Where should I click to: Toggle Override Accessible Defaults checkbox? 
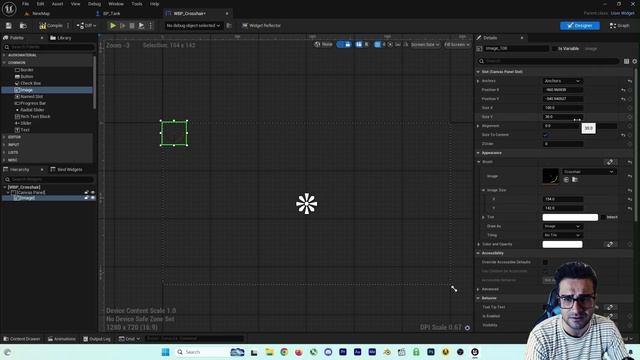[546, 262]
